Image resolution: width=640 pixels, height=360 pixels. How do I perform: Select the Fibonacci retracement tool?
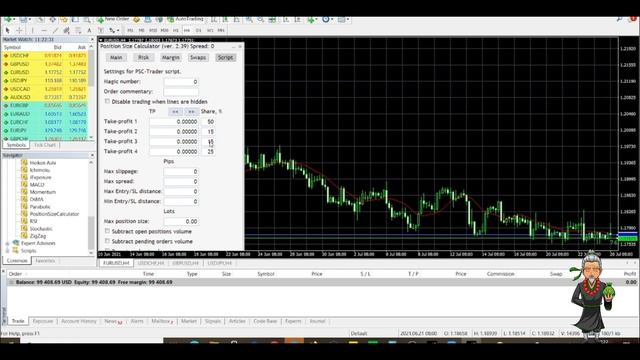coord(78,30)
